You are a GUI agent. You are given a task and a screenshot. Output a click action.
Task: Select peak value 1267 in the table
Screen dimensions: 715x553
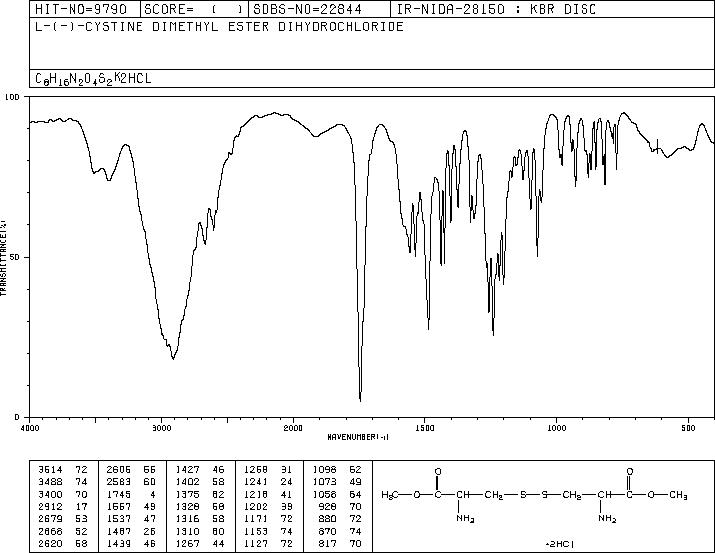187,543
